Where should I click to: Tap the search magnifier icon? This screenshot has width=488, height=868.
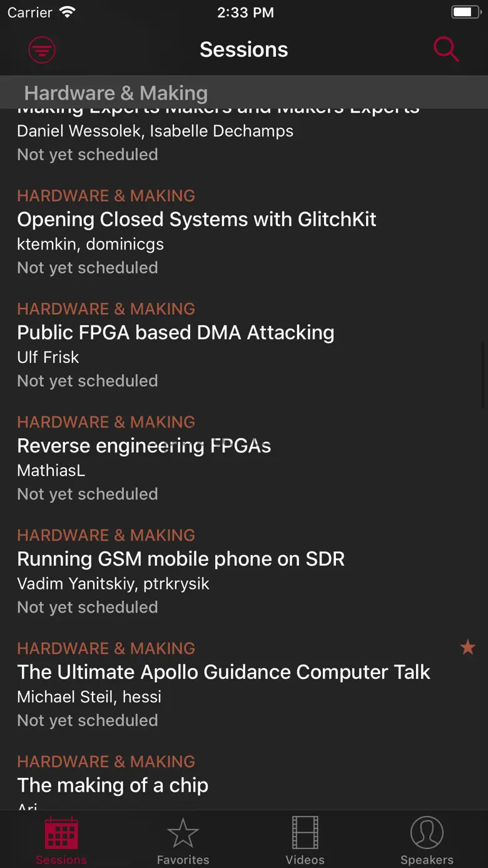pos(446,49)
